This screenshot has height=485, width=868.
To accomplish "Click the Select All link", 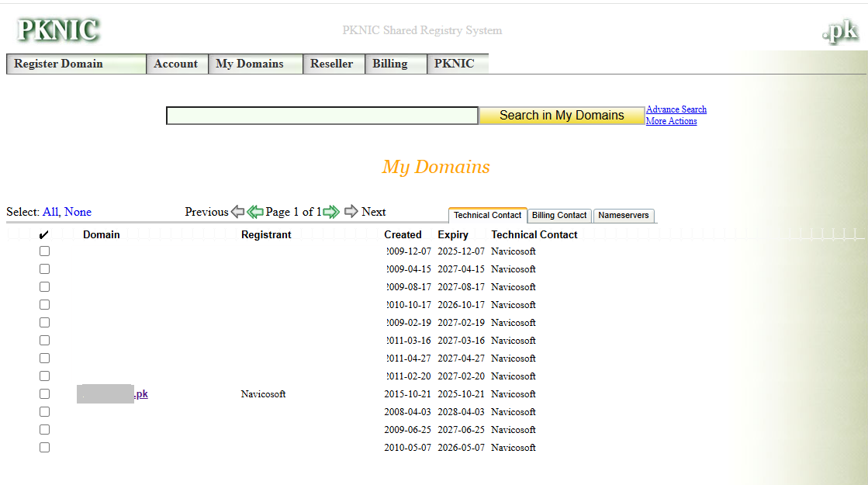I will coord(50,212).
